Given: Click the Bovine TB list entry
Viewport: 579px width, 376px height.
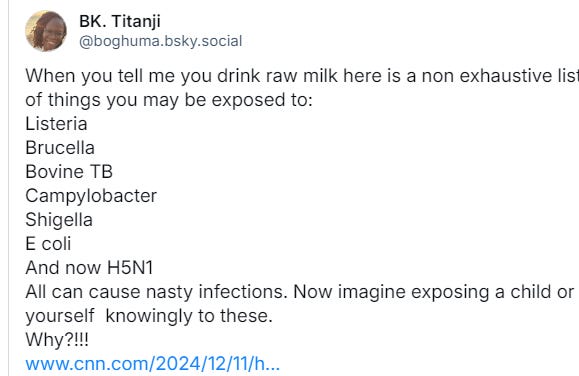Looking at the screenshot, I should point(69,172).
